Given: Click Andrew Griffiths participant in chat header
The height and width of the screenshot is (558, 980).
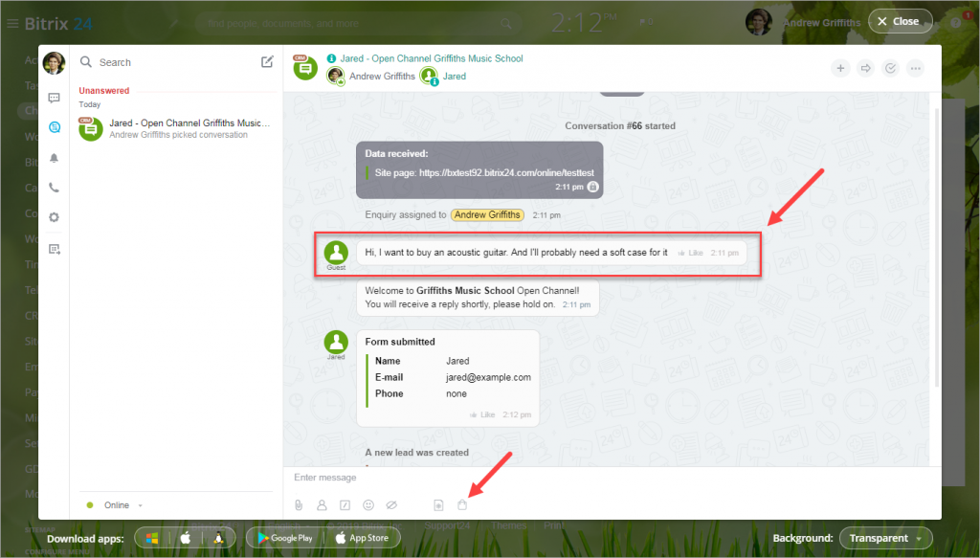Looking at the screenshot, I should pyautogui.click(x=371, y=77).
